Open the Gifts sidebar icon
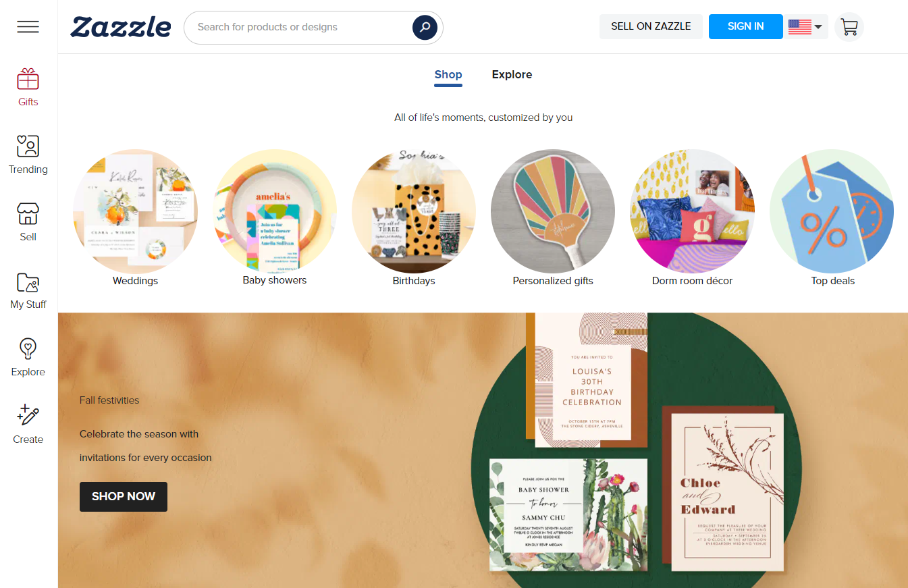The height and width of the screenshot is (588, 908). point(28,80)
